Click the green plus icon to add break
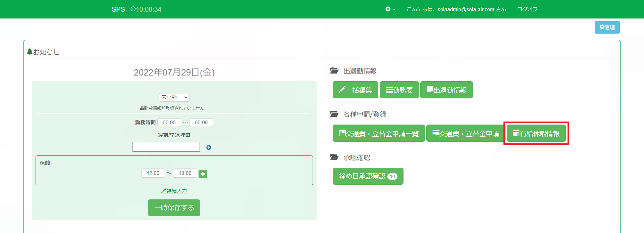This screenshot has height=233, width=644. tap(203, 174)
